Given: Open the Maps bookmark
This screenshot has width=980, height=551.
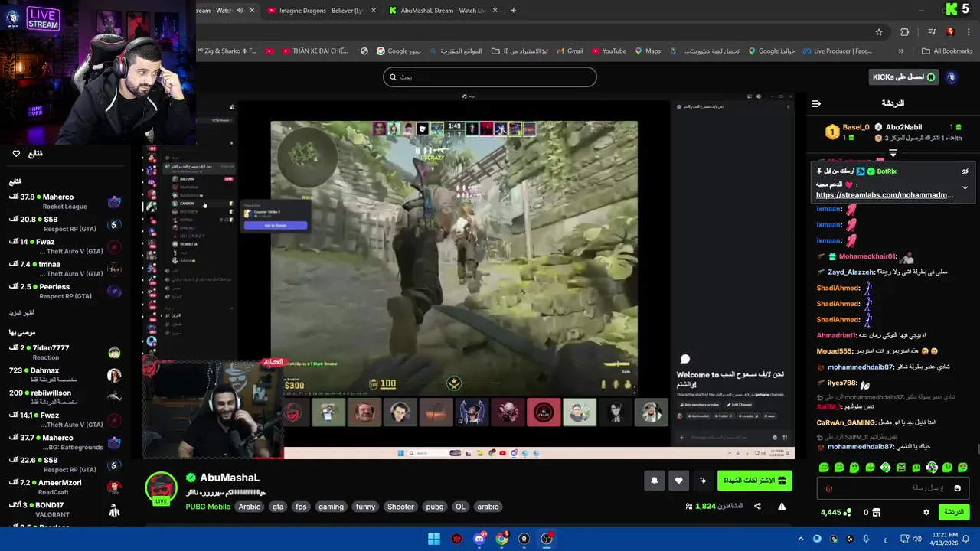Looking at the screenshot, I should tap(648, 51).
